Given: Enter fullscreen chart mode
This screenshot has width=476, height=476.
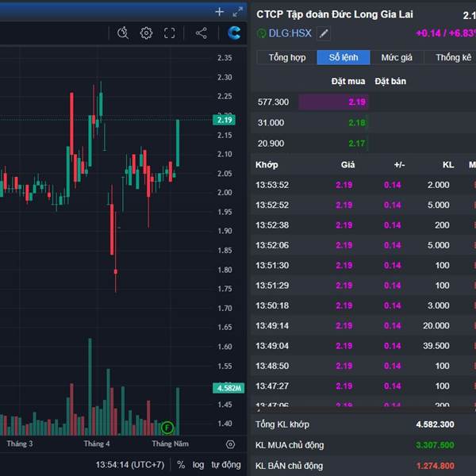Looking at the screenshot, I should tap(170, 33).
